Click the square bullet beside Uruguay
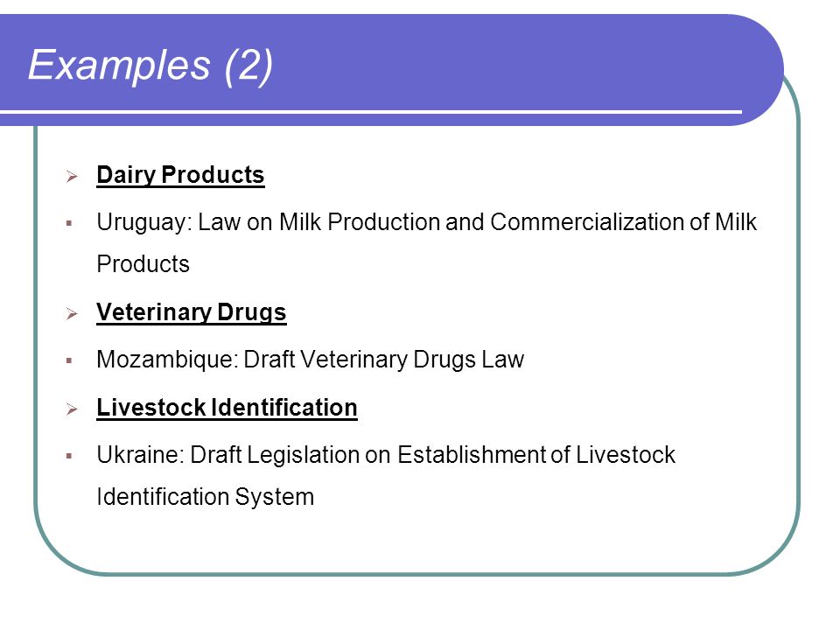The height and width of the screenshot is (630, 840). coord(69,223)
